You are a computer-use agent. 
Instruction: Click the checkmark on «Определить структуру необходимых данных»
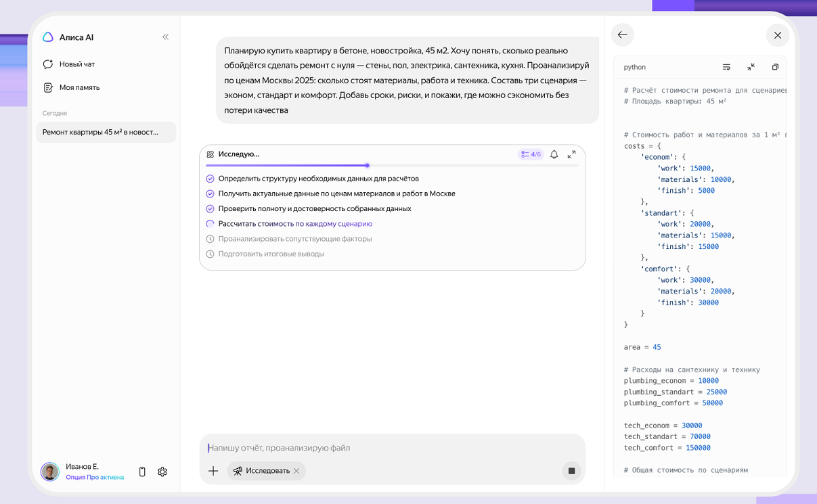pyautogui.click(x=210, y=178)
